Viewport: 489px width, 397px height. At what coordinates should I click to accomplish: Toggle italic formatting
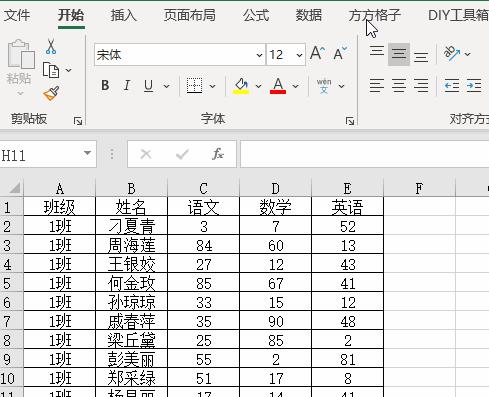point(127,85)
